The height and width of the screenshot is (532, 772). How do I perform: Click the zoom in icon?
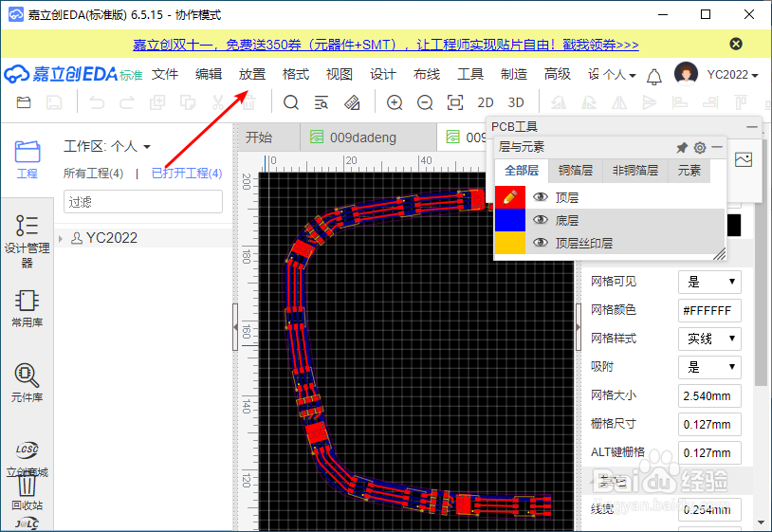[x=395, y=102]
